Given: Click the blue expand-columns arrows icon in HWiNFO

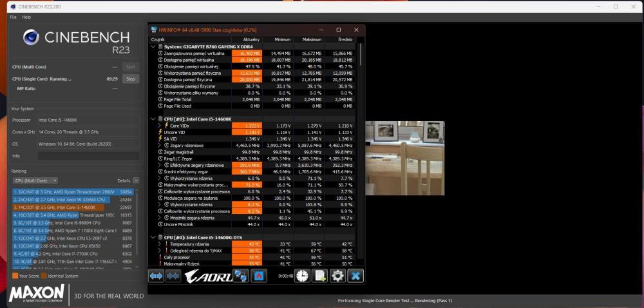Looking at the screenshot, I should click(x=156, y=276).
